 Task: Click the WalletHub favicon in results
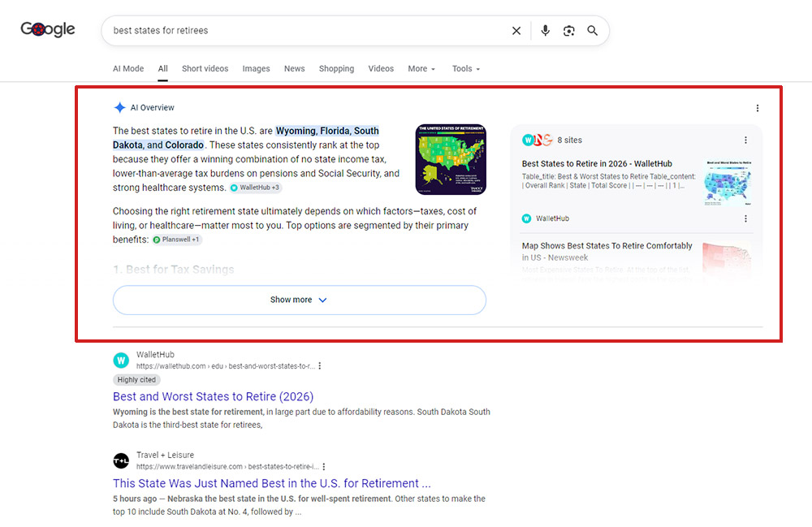point(121,360)
